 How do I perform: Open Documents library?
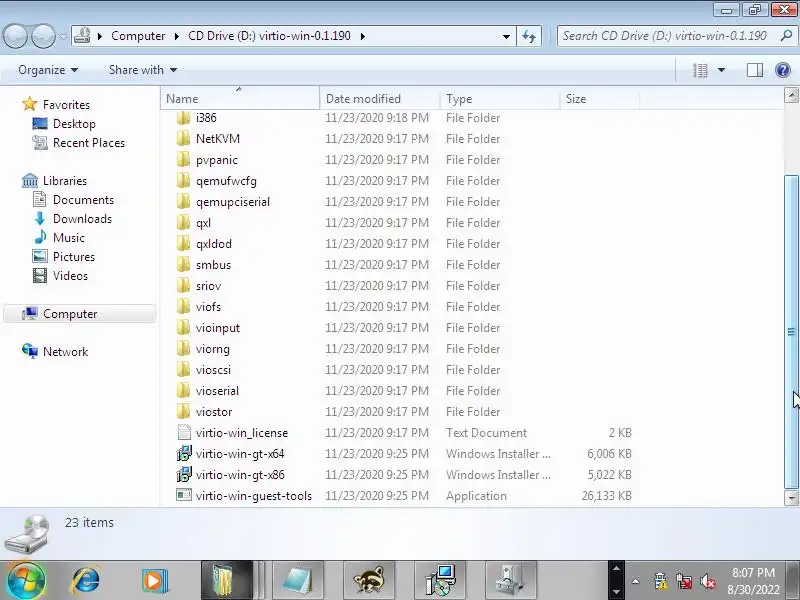pos(83,200)
